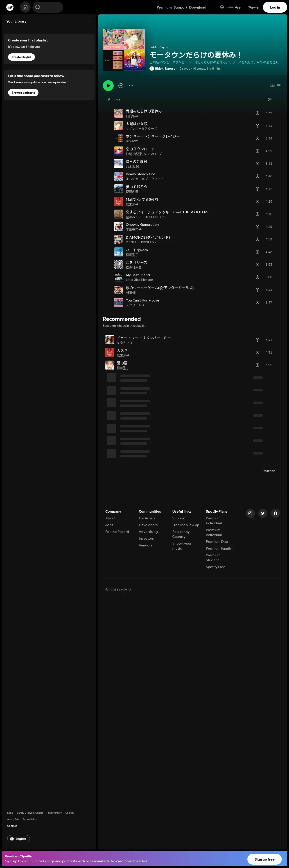Open English language selector
The height and width of the screenshot is (868, 289).
(x=18, y=839)
